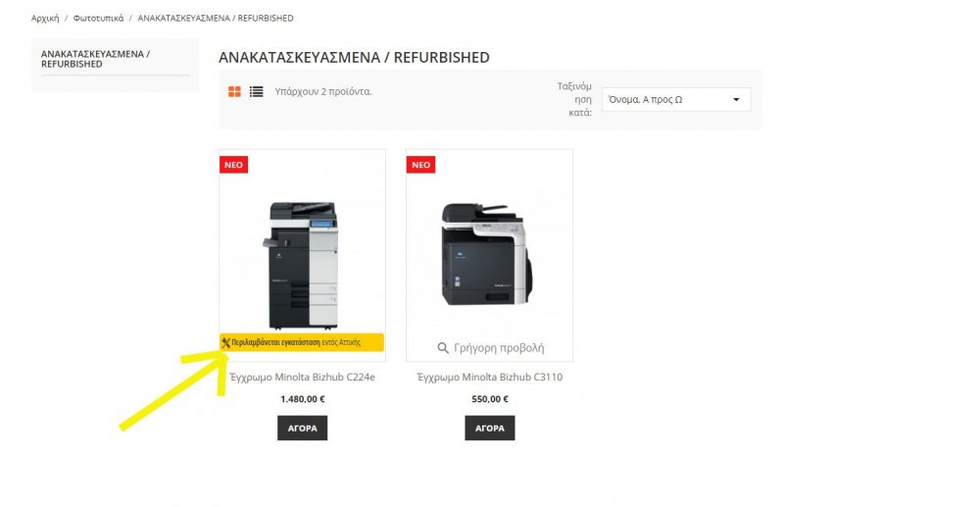Open Έγχρωμο Minolta Bizhub C3110 title
The height and width of the screenshot is (507, 980).
(490, 377)
